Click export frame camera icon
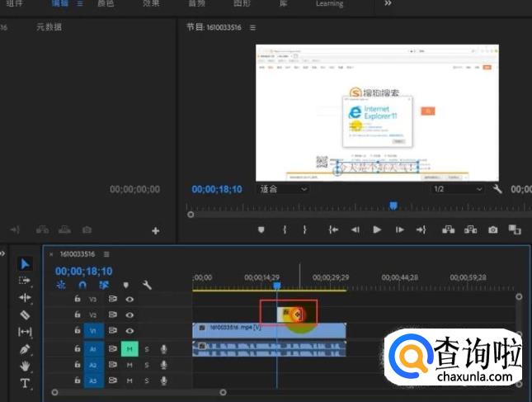532x402 pixels. click(492, 229)
